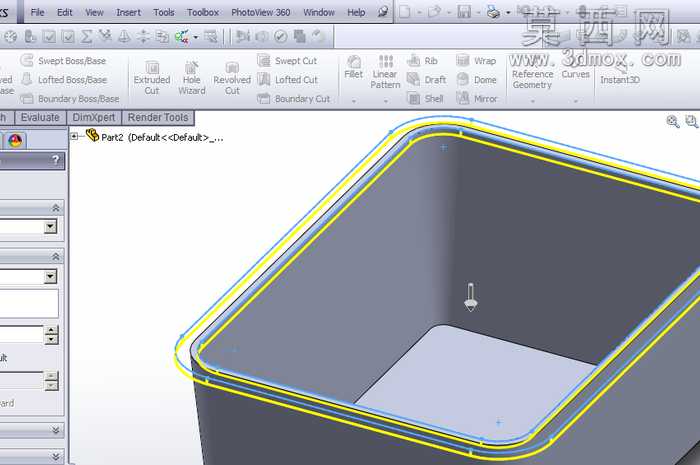Viewport: 700px width, 465px height.
Task: Click the round sensor icon at toolbar start
Action: click(x=10, y=37)
